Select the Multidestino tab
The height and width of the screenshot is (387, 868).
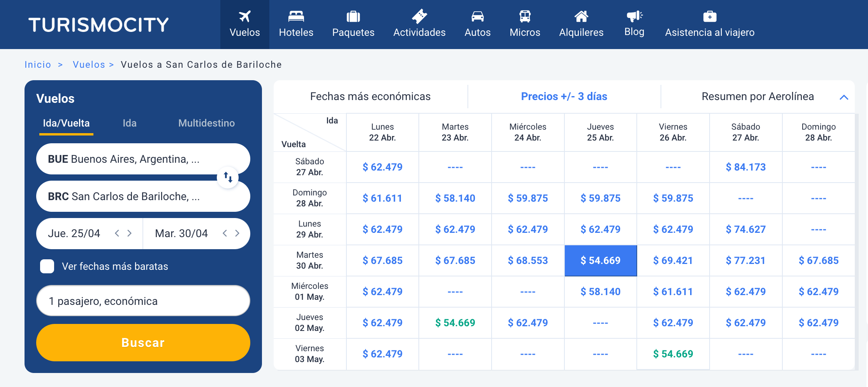tap(206, 123)
